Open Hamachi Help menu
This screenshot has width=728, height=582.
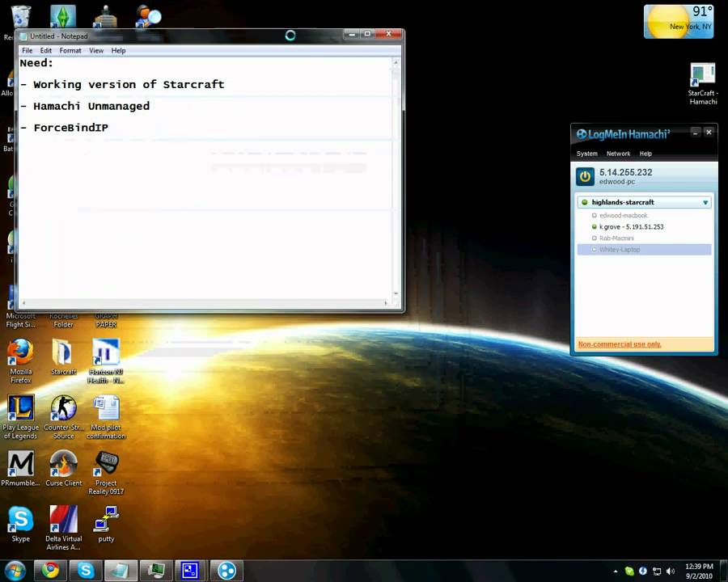[645, 154]
